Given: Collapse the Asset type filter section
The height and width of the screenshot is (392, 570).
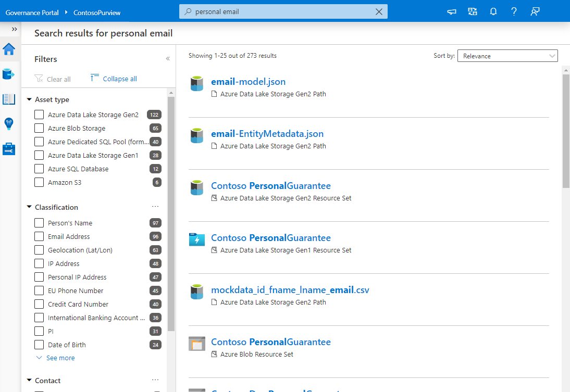Looking at the screenshot, I should coord(29,99).
